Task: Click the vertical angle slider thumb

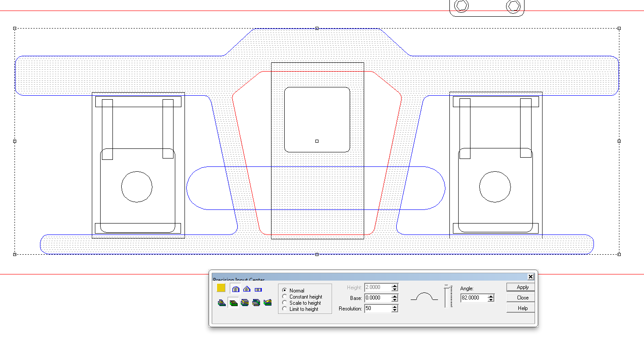Action: tap(448, 287)
